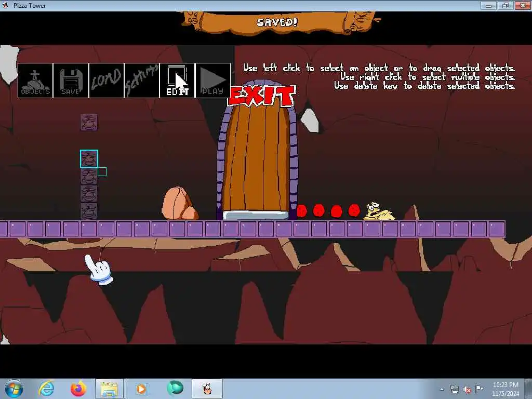Select the topmost face block in the column
Image resolution: width=532 pixels, height=399 pixels.
click(89, 123)
